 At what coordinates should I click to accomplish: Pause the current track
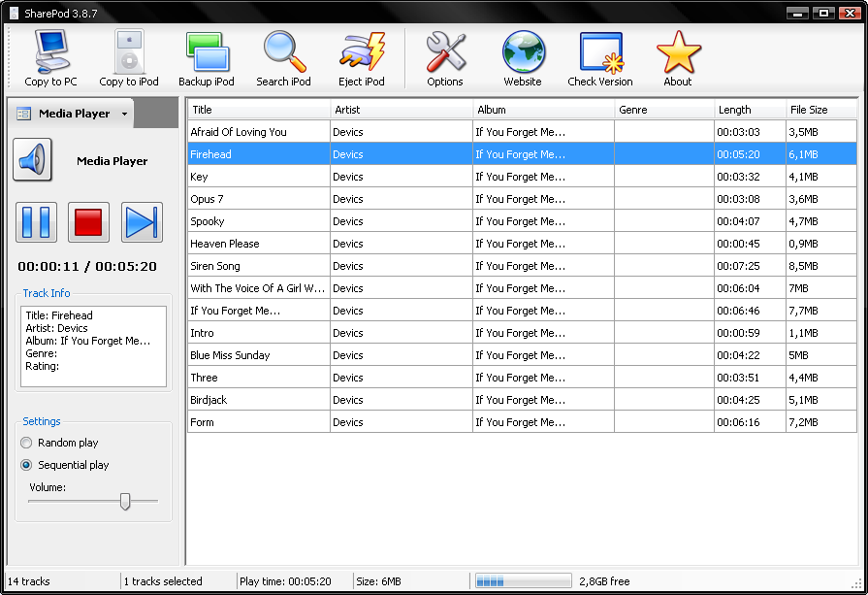pos(36,222)
